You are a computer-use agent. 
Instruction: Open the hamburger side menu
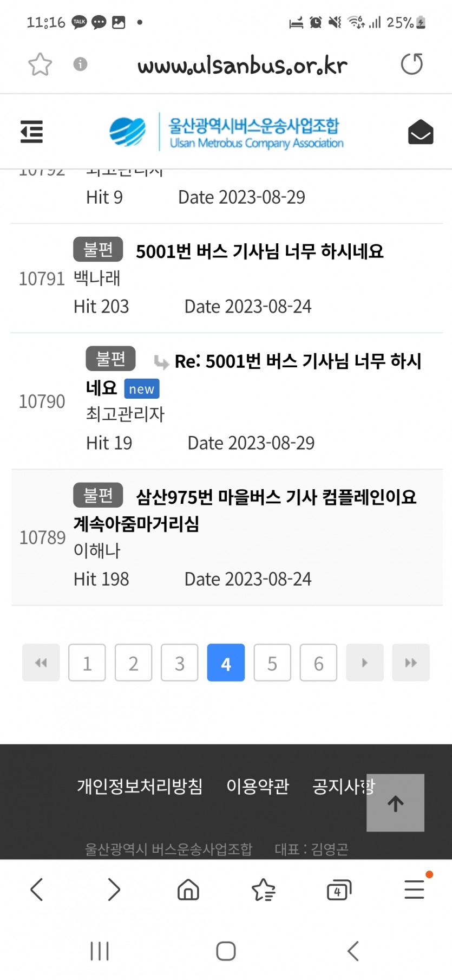click(x=31, y=132)
